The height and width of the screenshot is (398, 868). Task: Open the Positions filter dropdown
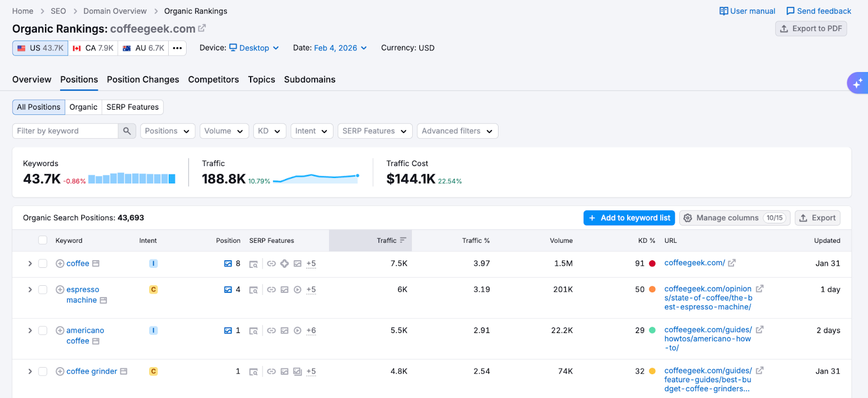(x=168, y=131)
